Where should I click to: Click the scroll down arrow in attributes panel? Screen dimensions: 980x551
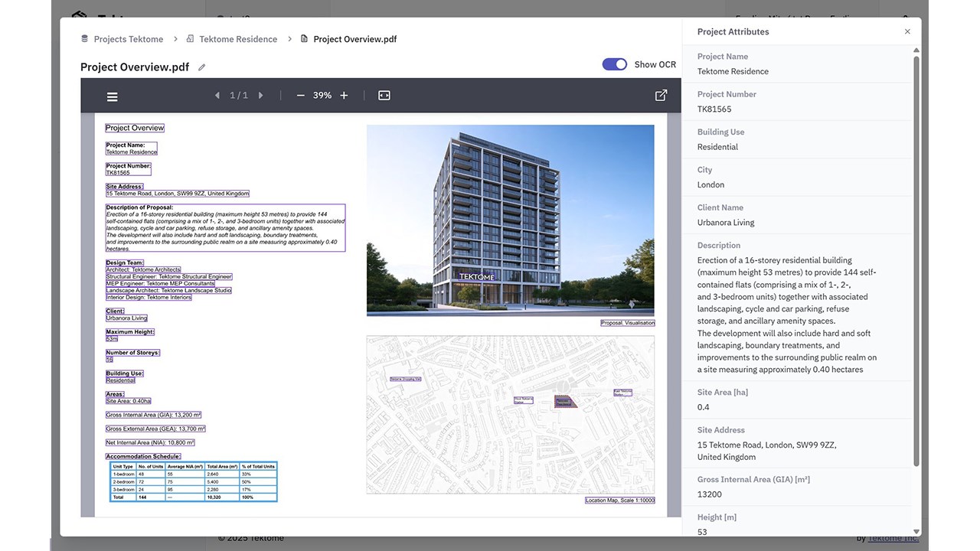tap(916, 531)
